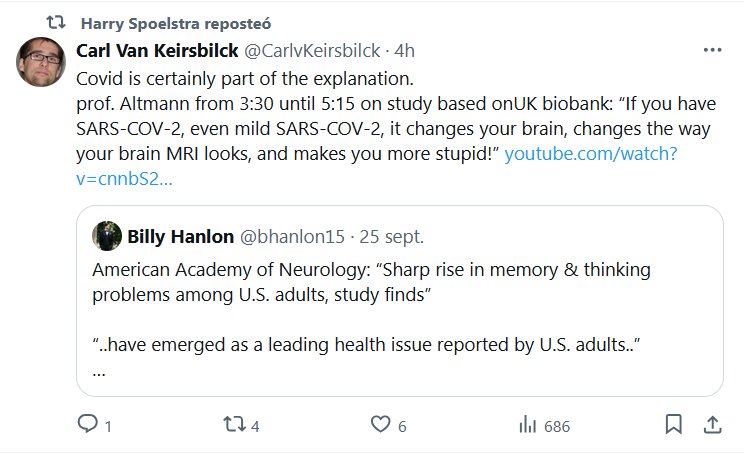This screenshot has width=744, height=454.
Task: Open the 25 sept. quoted tweet date
Action: click(392, 236)
